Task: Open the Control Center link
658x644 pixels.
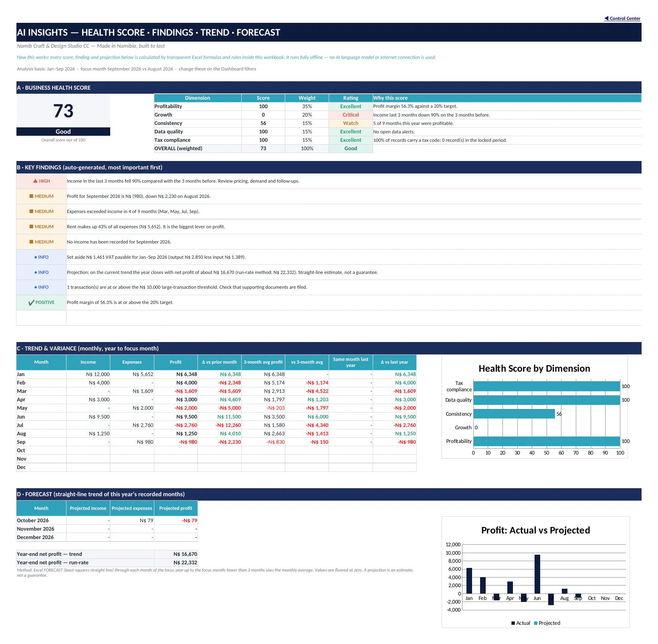Action: pyautogui.click(x=622, y=18)
